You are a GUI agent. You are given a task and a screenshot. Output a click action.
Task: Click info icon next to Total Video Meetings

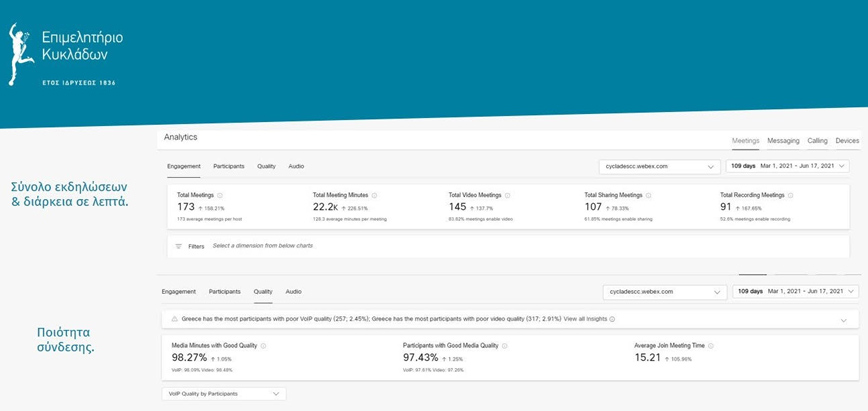(508, 195)
